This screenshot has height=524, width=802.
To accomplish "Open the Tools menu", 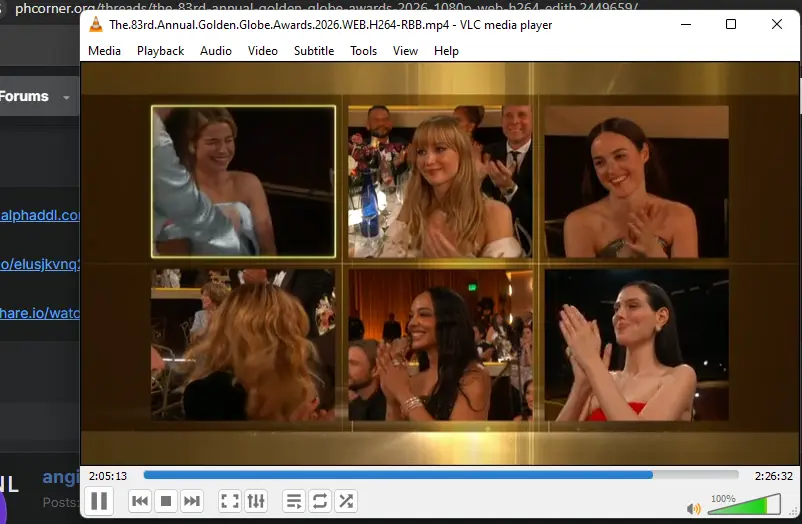I will [x=364, y=51].
